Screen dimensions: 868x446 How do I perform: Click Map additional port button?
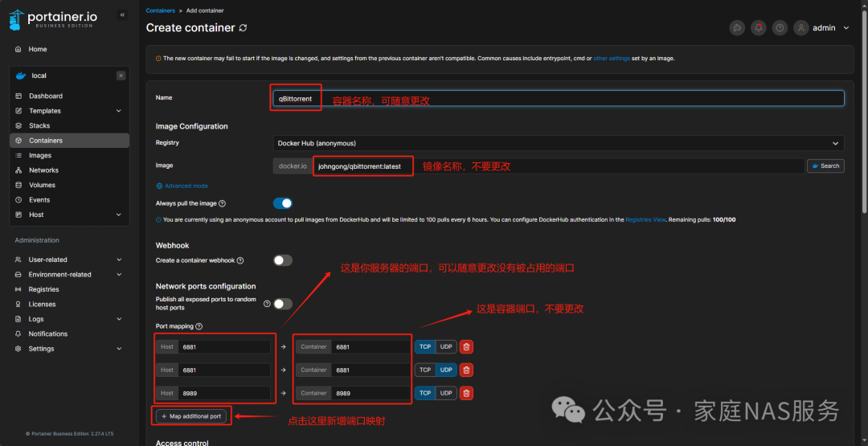[x=191, y=416]
